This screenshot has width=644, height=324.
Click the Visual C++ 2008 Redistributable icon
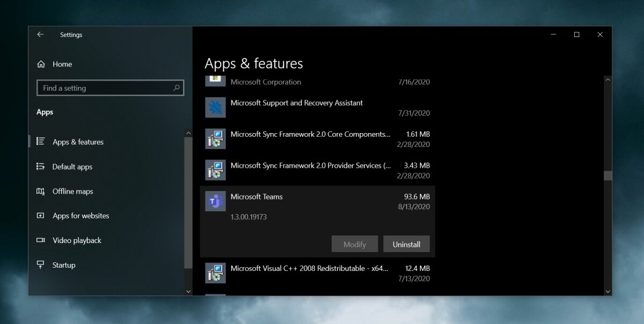click(215, 273)
